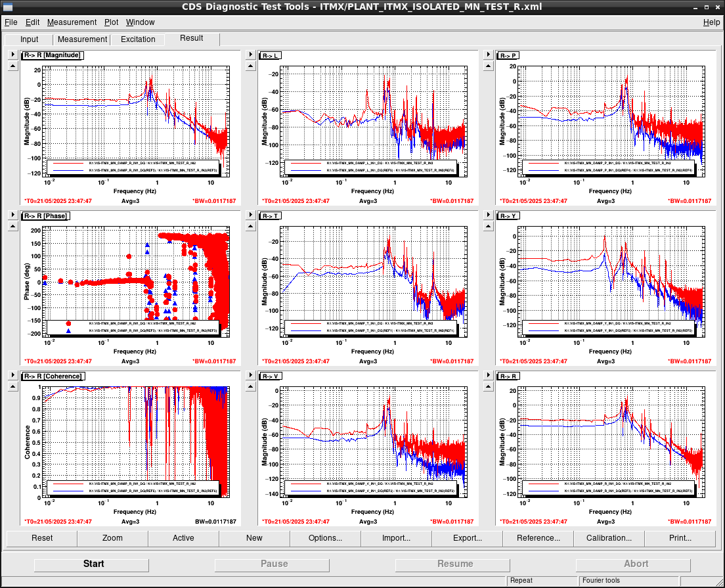This screenshot has height=588, width=725.
Task: Click the up-arrow icon of R-> T plot
Action: (251, 226)
